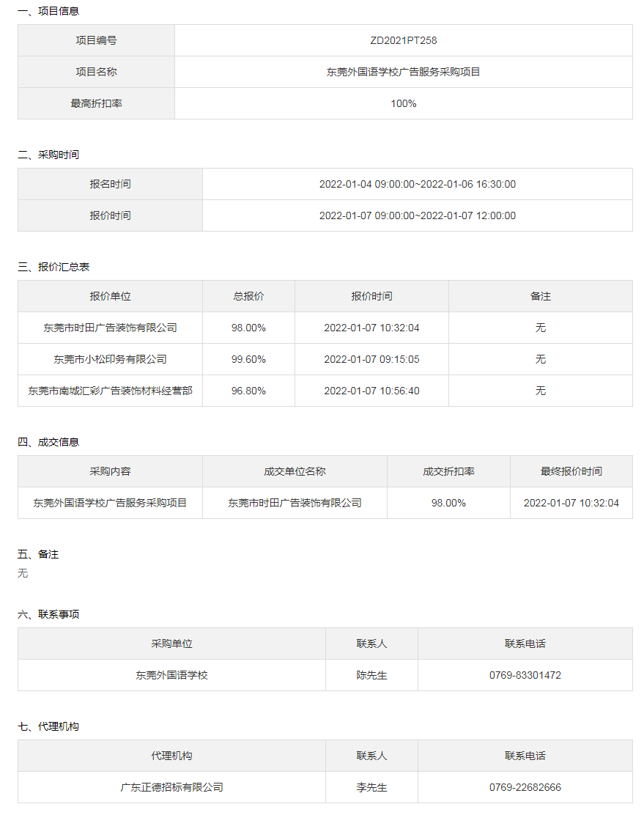
Task: Click the 最终报价时间 column header
Action: (571, 471)
